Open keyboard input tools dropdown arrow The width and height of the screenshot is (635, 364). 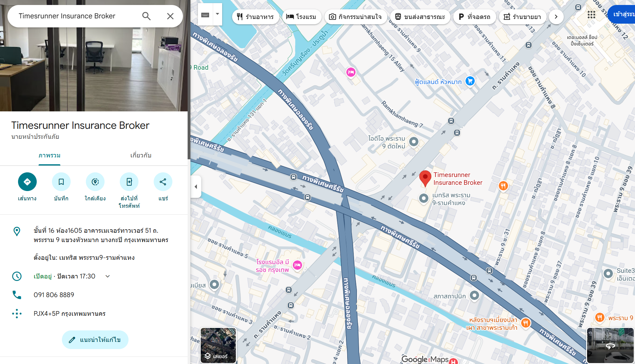[217, 14]
